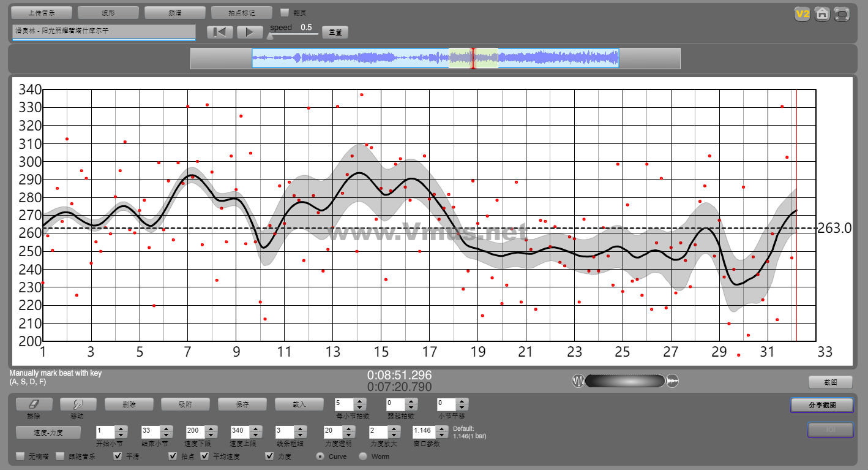The image size is (868, 470).
Task: Enable the 翻页 page-flip checkbox
Action: click(x=285, y=12)
